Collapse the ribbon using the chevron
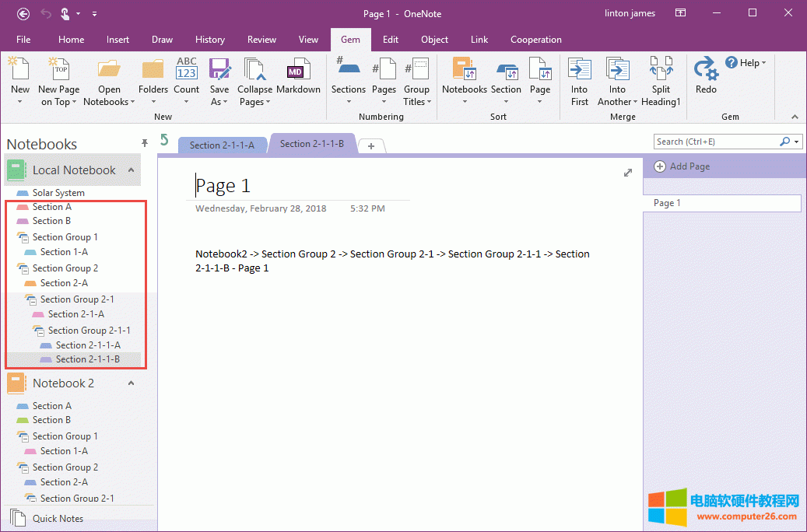Viewport: 807px width, 532px height. (x=795, y=117)
